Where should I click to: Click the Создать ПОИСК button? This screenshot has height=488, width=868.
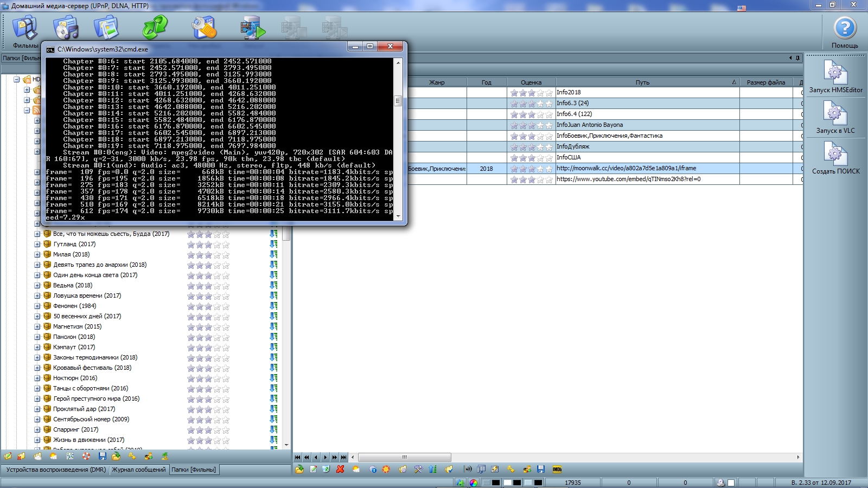click(835, 157)
